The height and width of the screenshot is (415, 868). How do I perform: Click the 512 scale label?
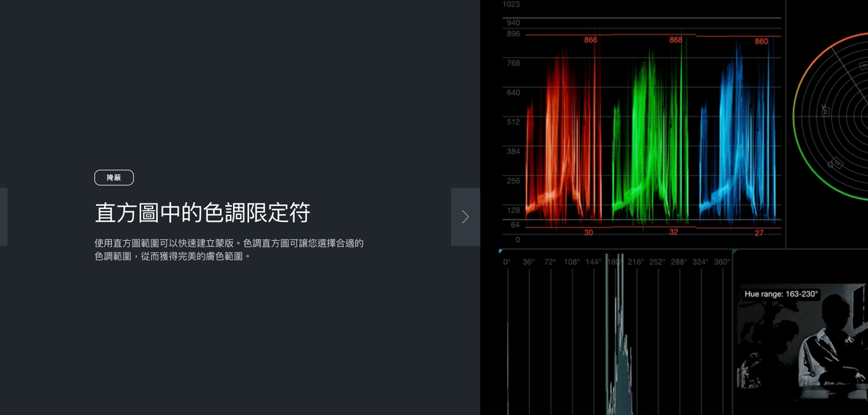pos(513,122)
